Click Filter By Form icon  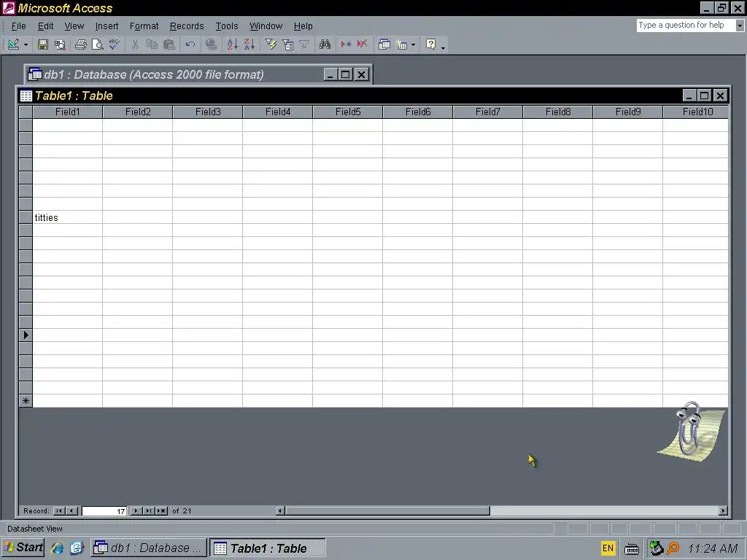tap(287, 44)
